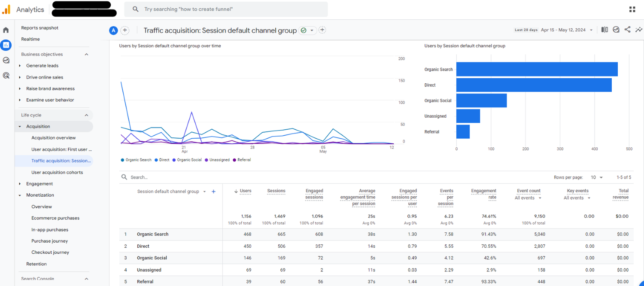Click the Analytics logo
Viewport: 644px width, 286px height.
point(24,9)
